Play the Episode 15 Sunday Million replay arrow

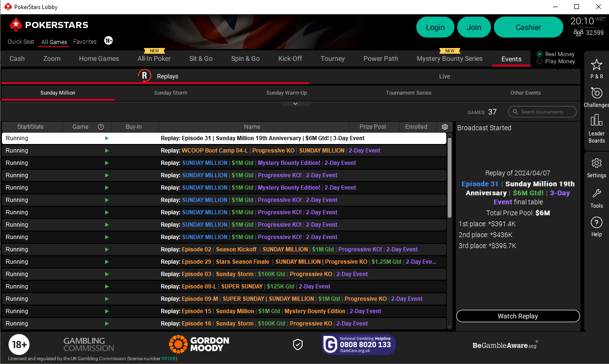click(107, 311)
